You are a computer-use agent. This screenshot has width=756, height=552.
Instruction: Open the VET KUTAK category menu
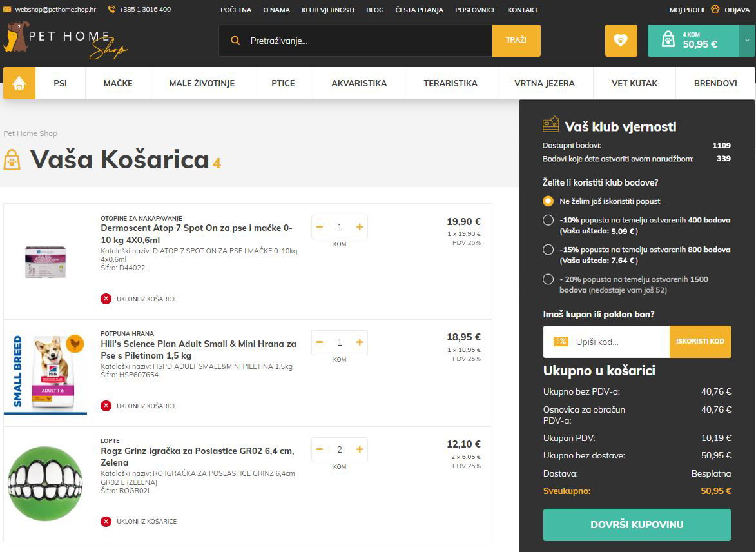coord(634,83)
